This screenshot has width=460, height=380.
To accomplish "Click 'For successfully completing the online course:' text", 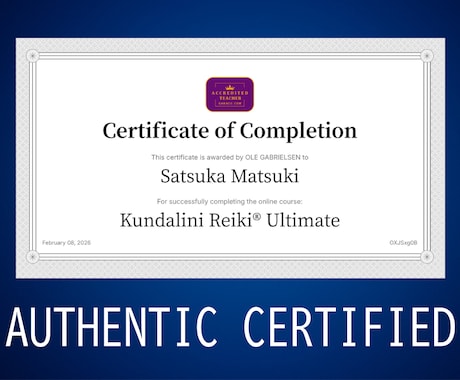I will point(230,202).
